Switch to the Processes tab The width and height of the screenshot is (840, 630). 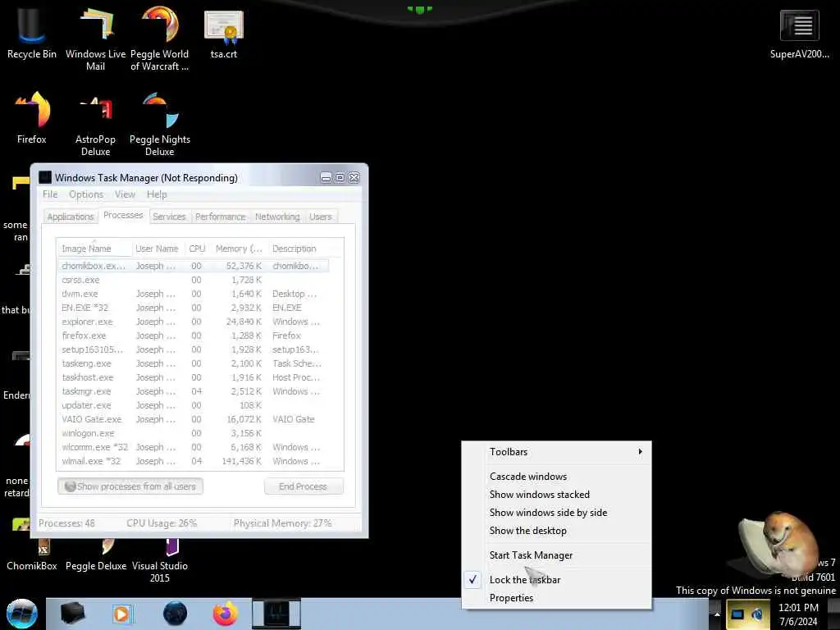123,215
